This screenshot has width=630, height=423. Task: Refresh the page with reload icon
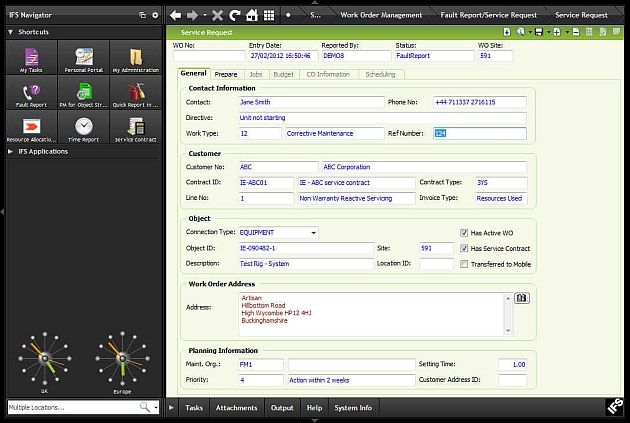point(235,15)
